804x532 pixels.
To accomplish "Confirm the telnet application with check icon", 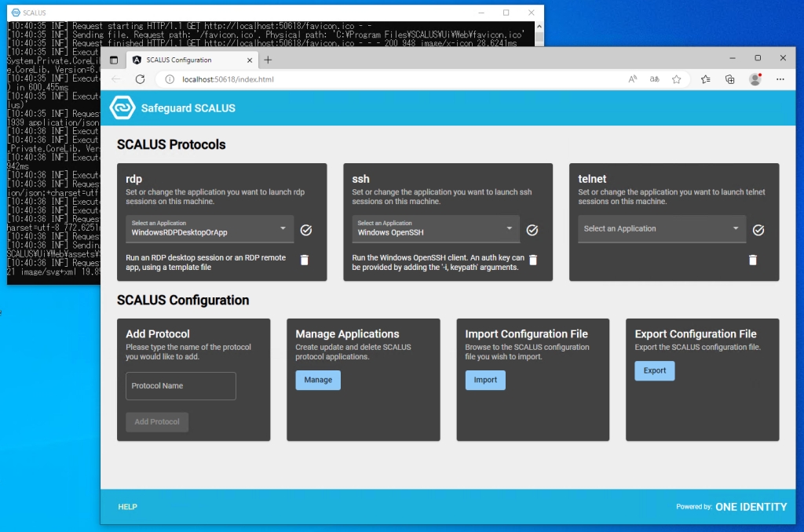I will tap(758, 230).
